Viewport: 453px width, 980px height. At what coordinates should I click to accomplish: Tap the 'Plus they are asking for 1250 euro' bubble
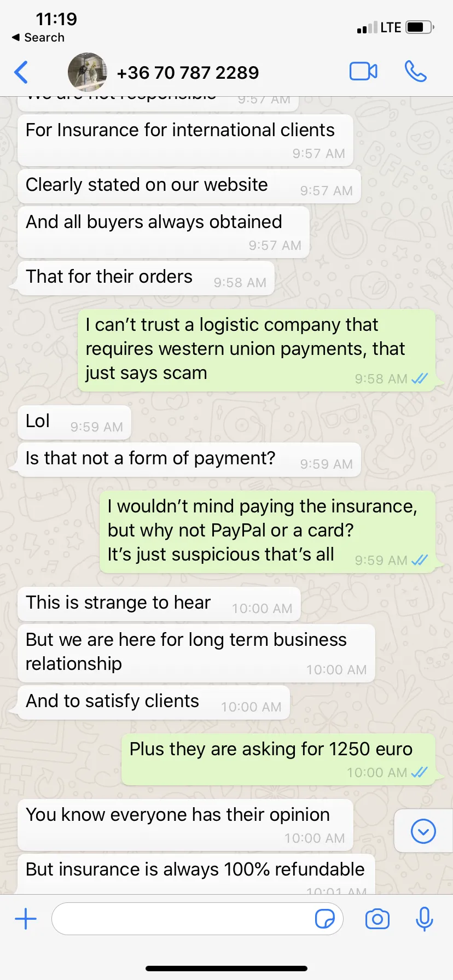pos(278,759)
